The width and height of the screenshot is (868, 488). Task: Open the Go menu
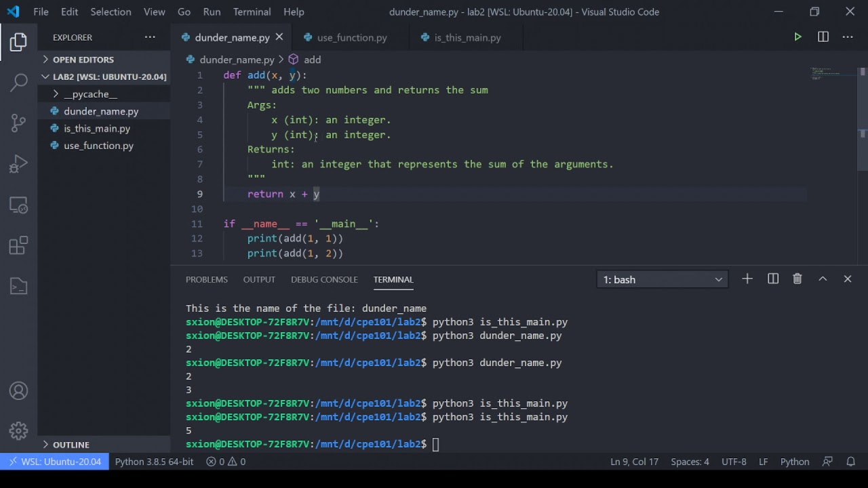(184, 12)
